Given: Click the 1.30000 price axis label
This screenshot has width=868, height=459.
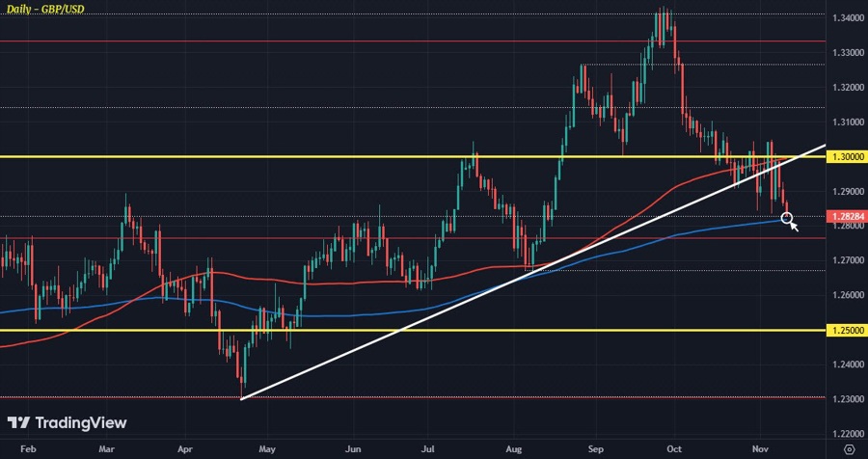Looking at the screenshot, I should click(x=846, y=156).
